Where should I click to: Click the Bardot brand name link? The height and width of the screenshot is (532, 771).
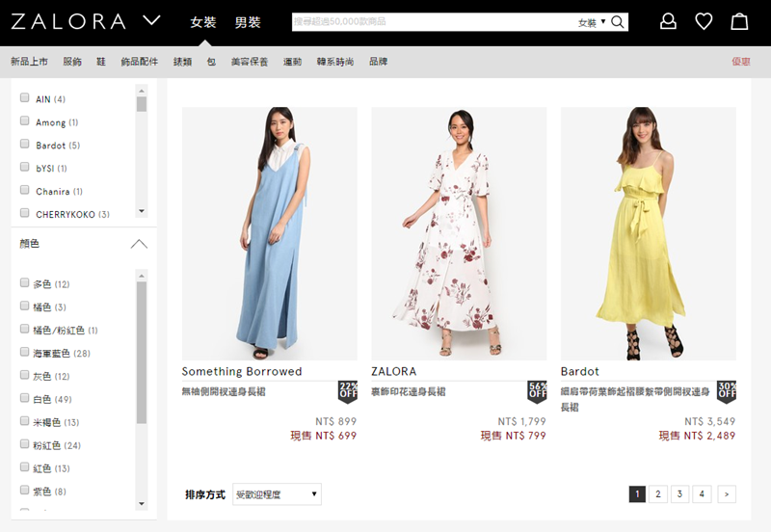coord(580,372)
